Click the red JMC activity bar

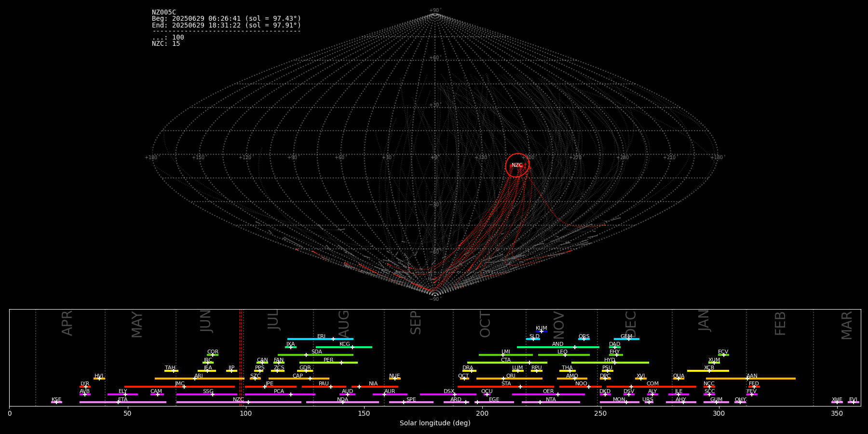tap(180, 387)
